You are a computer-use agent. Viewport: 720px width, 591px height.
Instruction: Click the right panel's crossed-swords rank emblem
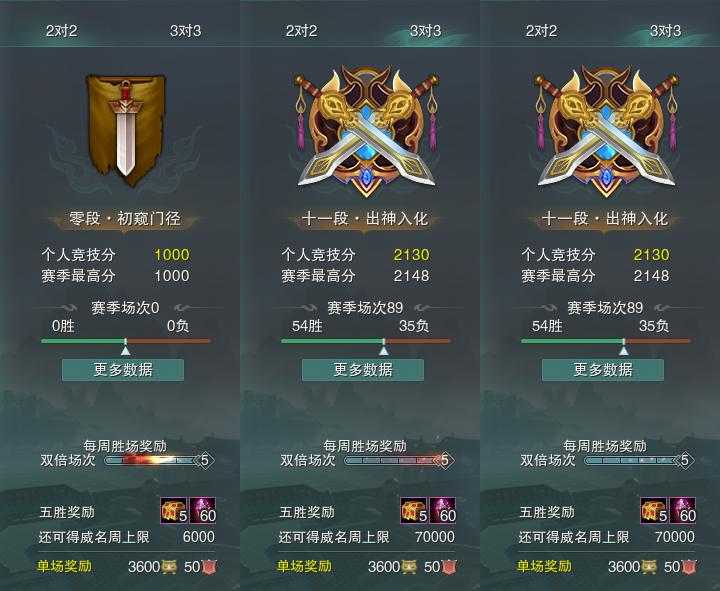click(x=606, y=131)
